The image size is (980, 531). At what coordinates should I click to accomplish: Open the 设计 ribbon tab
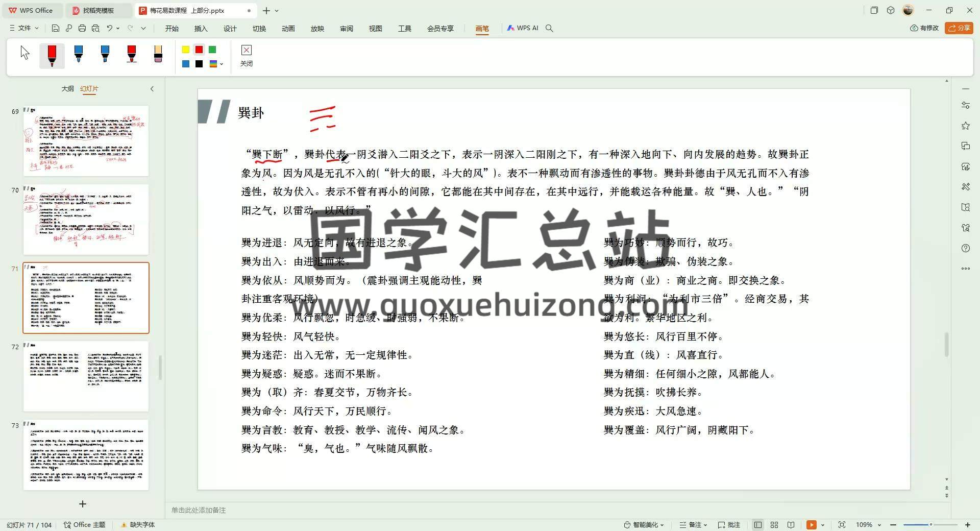230,29
